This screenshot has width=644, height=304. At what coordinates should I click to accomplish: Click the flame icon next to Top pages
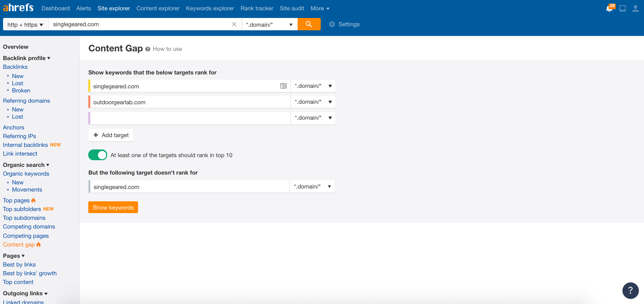pos(33,200)
